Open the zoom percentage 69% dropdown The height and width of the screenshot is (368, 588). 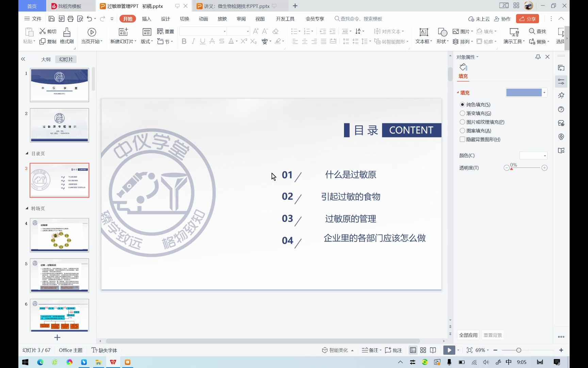point(482,350)
